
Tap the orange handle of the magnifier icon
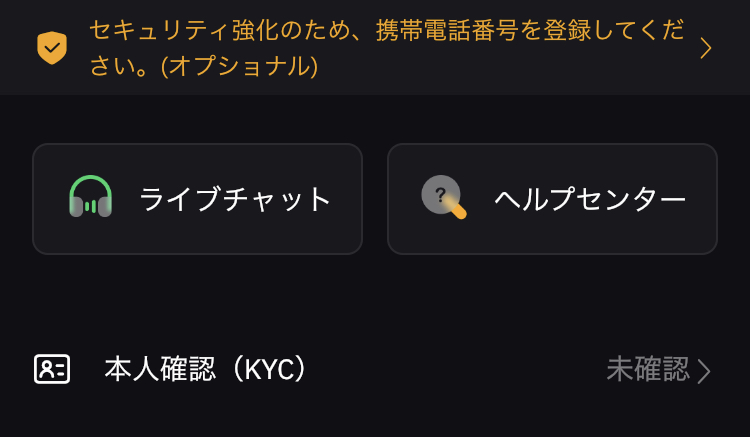[456, 209]
